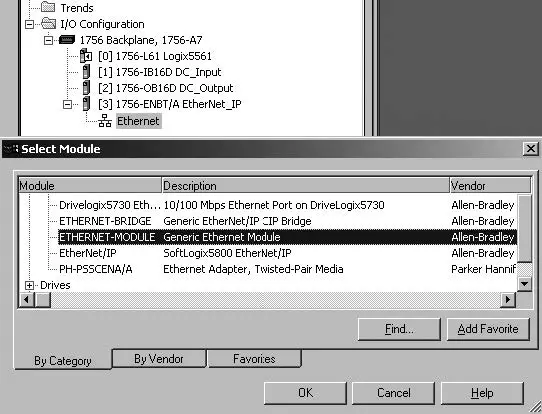Click the horizontal scrollbar thumb

pos(43,299)
